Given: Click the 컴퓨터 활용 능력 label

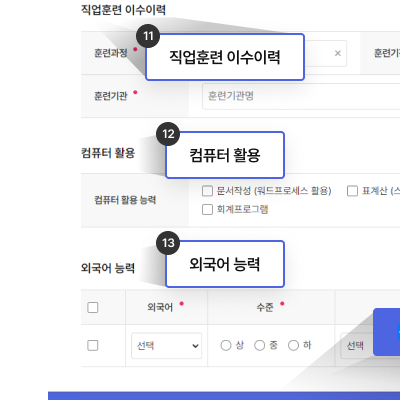Looking at the screenshot, I should 125,200.
